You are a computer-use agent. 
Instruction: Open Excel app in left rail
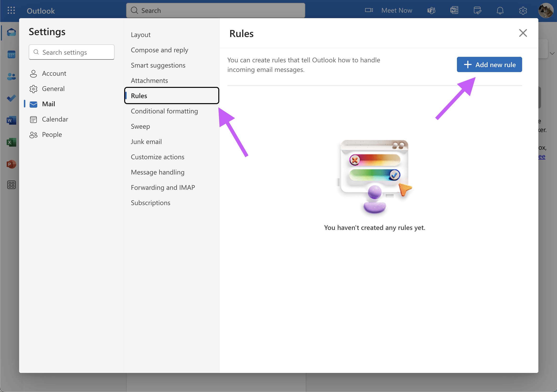click(x=11, y=142)
